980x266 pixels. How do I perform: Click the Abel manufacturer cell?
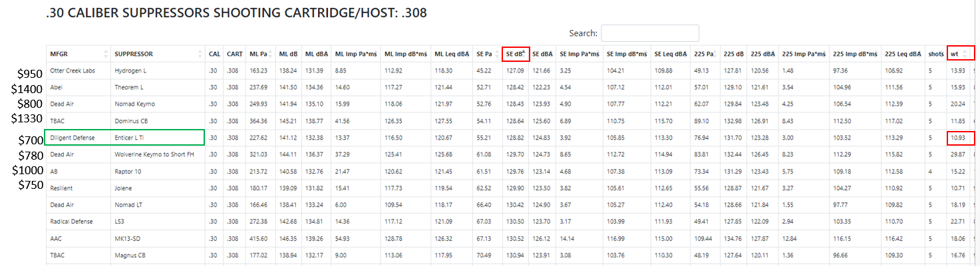coord(77,88)
